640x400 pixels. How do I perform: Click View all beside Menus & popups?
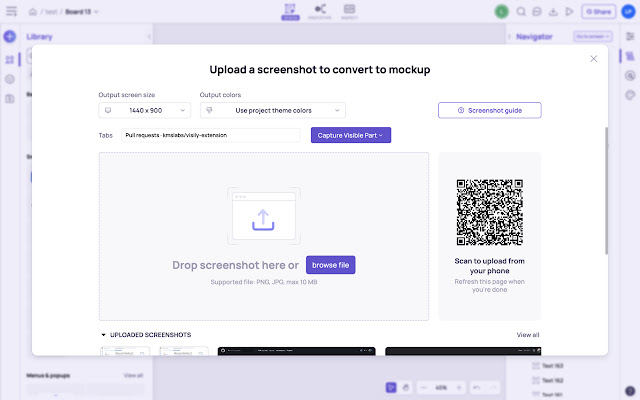click(x=133, y=375)
